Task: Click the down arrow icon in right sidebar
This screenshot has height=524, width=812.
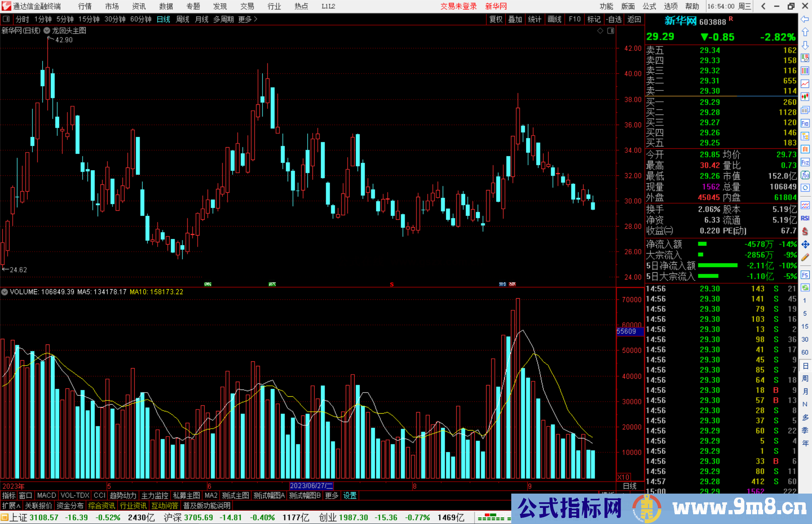Action: [805, 45]
